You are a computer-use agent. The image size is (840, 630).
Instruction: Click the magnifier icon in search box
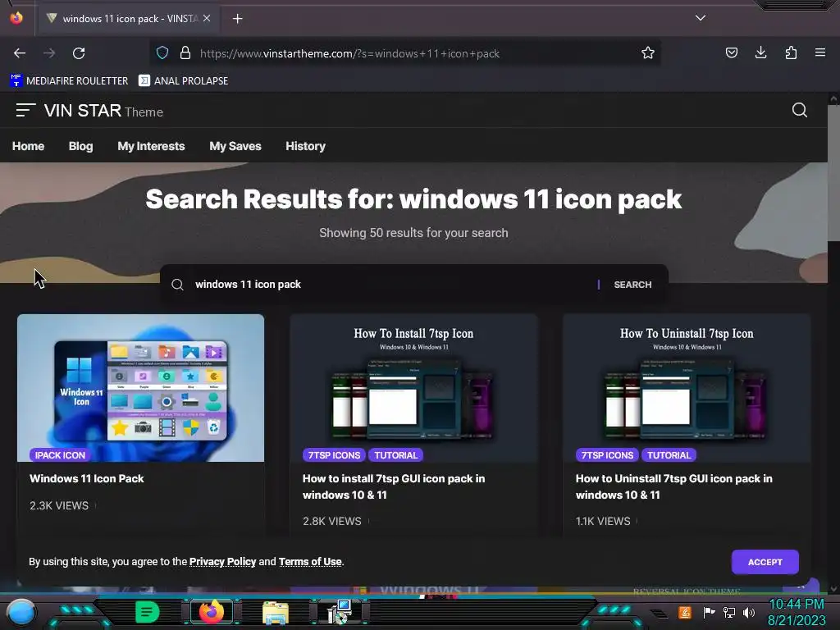pos(177,285)
